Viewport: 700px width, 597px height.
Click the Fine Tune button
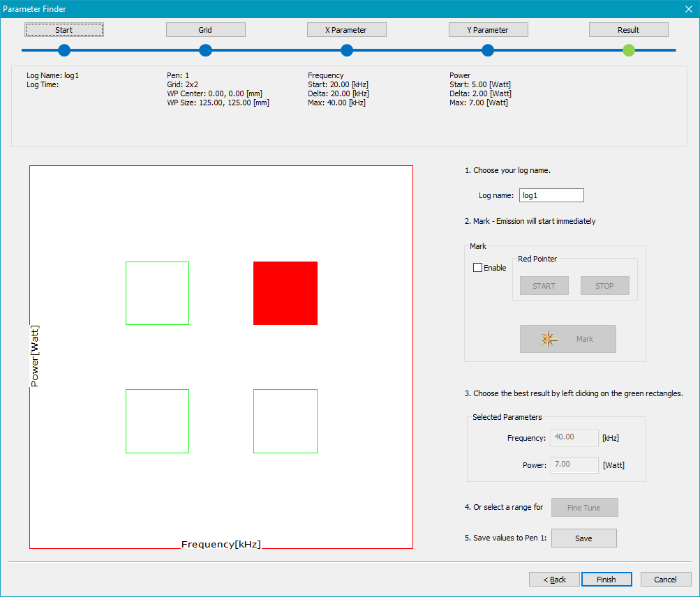[583, 508]
